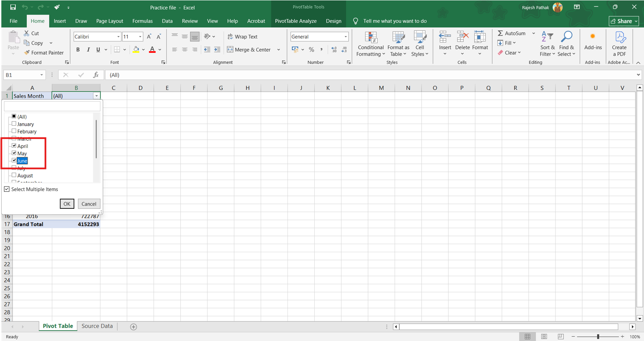Screen dimensions: 644x341
Task: Expand the font name Calibri dropdown
Action: coord(118,37)
